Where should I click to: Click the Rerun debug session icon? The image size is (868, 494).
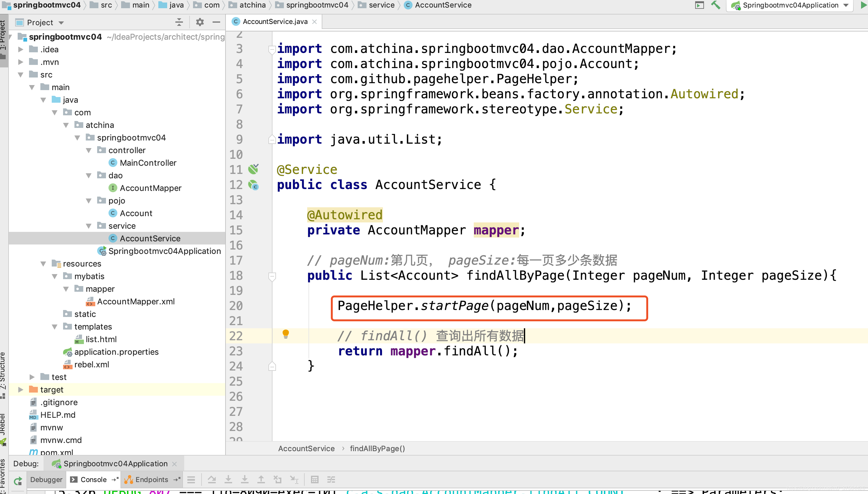(18, 480)
